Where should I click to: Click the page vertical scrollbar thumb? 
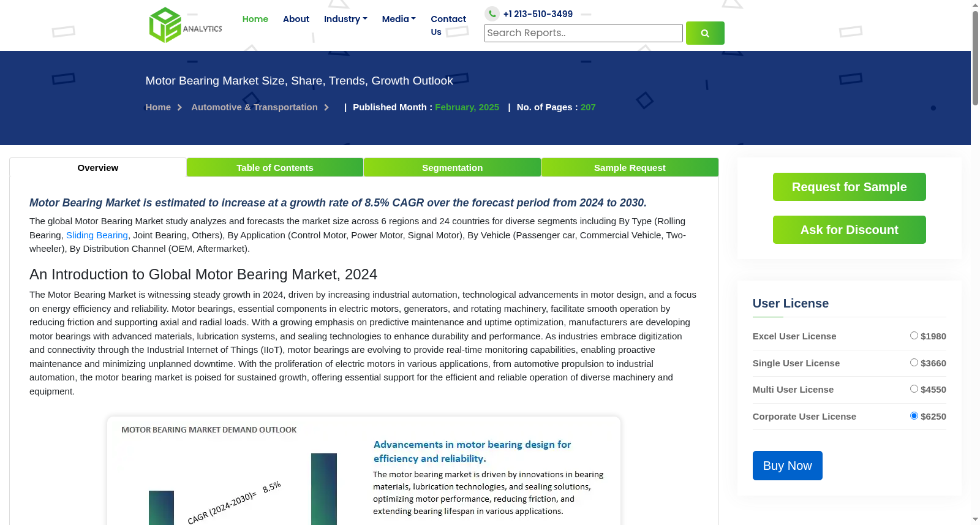[975, 58]
